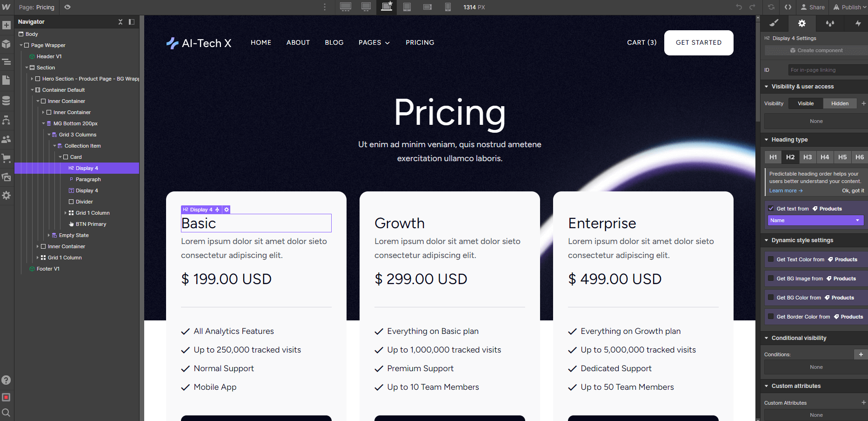Open the Publish menu

pos(849,7)
